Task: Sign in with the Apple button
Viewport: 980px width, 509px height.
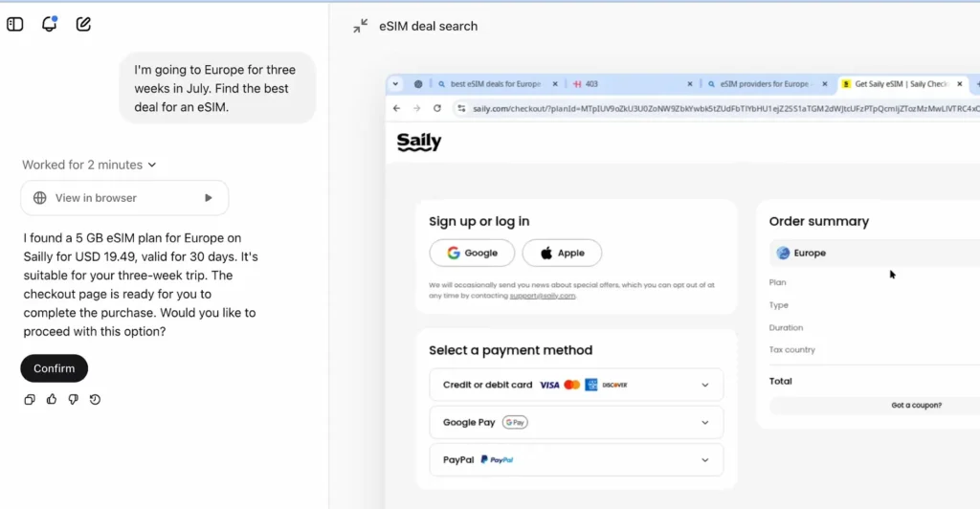Action: (x=562, y=253)
